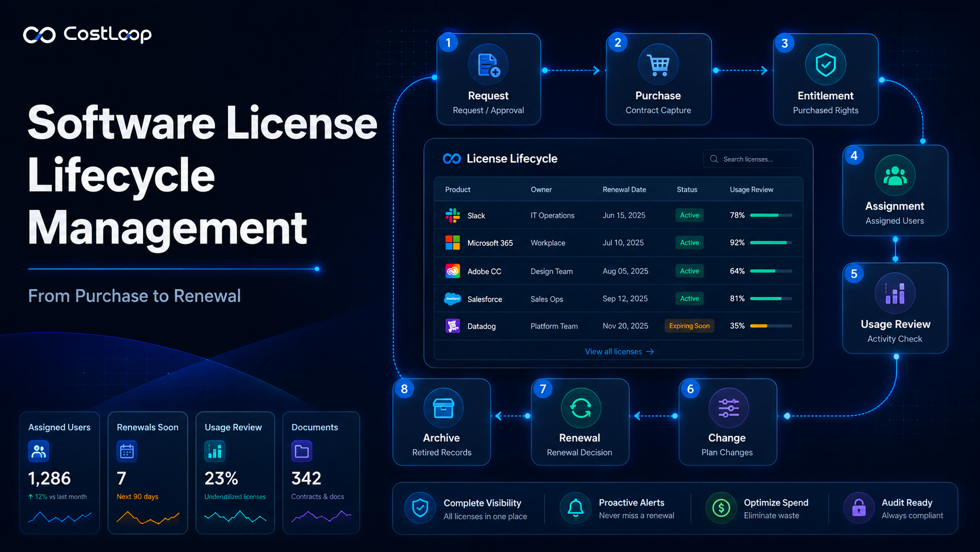
Task: Click the Optimize Spend dollar icon
Action: point(721,508)
